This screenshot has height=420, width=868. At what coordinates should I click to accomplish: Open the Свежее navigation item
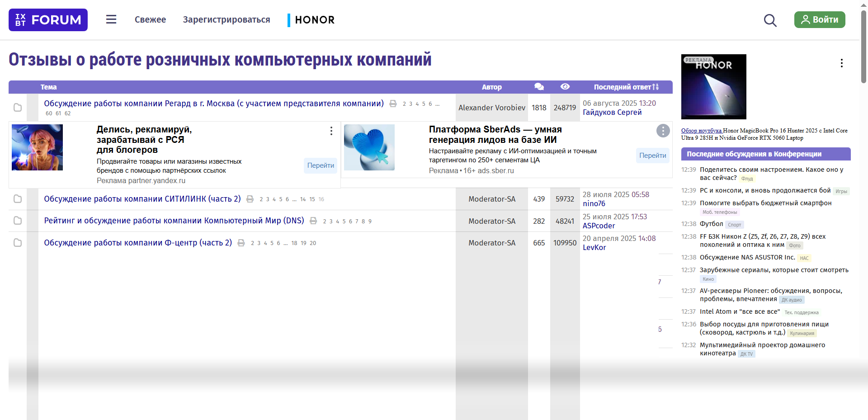click(150, 20)
